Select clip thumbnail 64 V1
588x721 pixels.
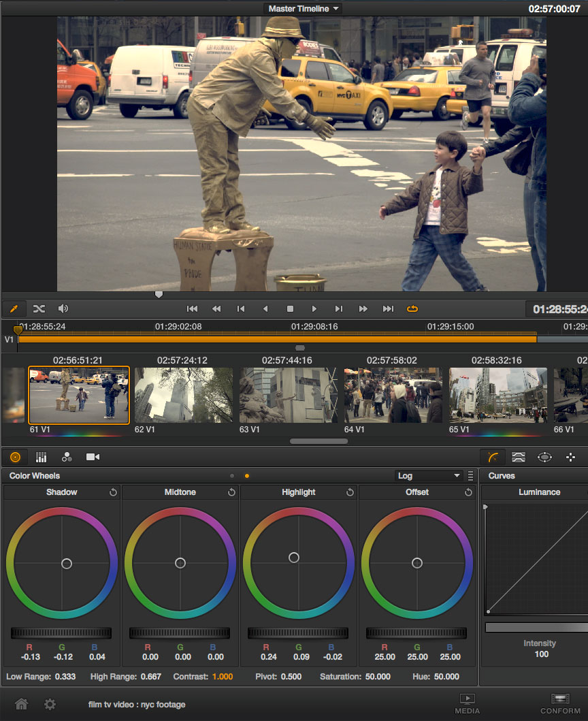pyautogui.click(x=393, y=395)
